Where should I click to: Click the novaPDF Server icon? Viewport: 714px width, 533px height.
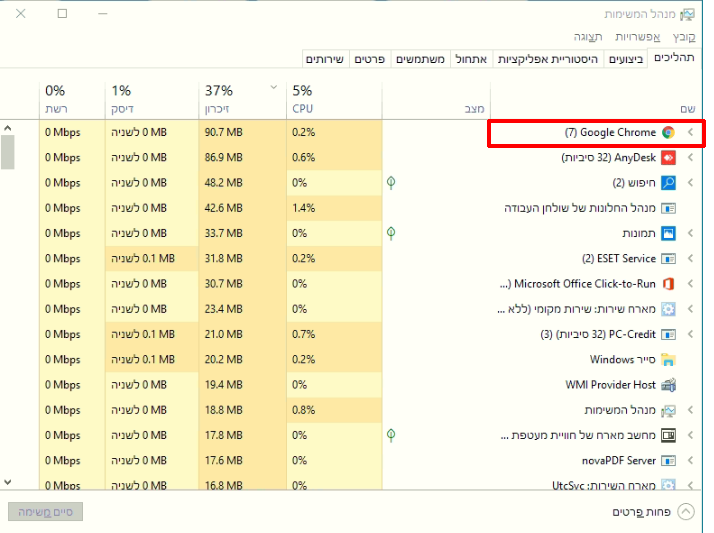pos(668,461)
